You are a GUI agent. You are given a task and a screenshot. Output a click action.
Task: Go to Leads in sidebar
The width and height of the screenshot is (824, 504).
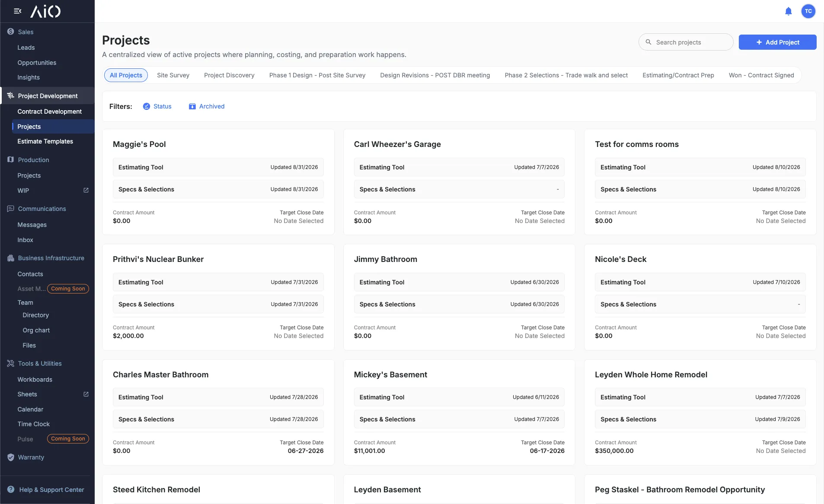tap(26, 48)
